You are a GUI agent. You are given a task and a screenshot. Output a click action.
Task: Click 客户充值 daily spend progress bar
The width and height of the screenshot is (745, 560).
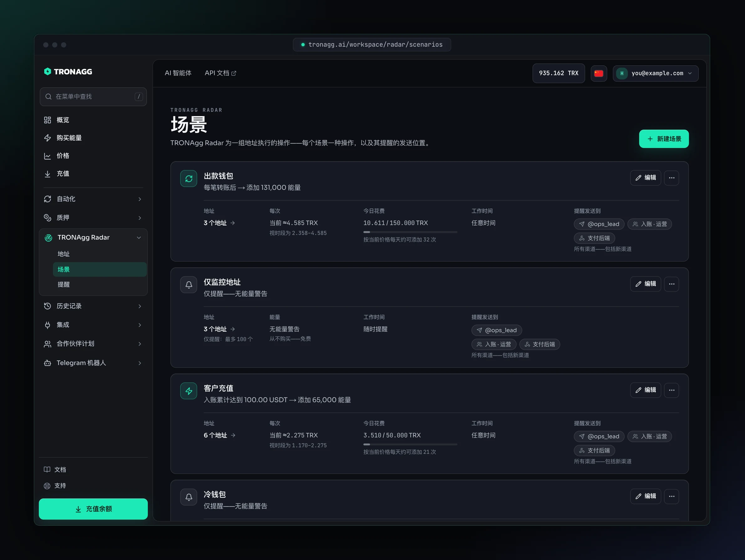pyautogui.click(x=410, y=444)
